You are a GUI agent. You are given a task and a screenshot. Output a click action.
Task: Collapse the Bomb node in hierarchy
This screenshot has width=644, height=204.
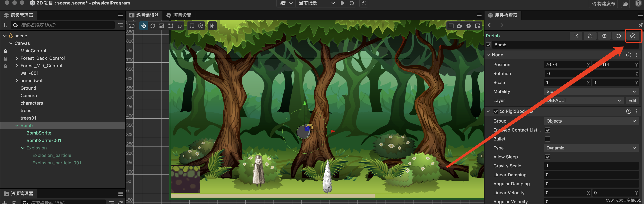(x=17, y=126)
